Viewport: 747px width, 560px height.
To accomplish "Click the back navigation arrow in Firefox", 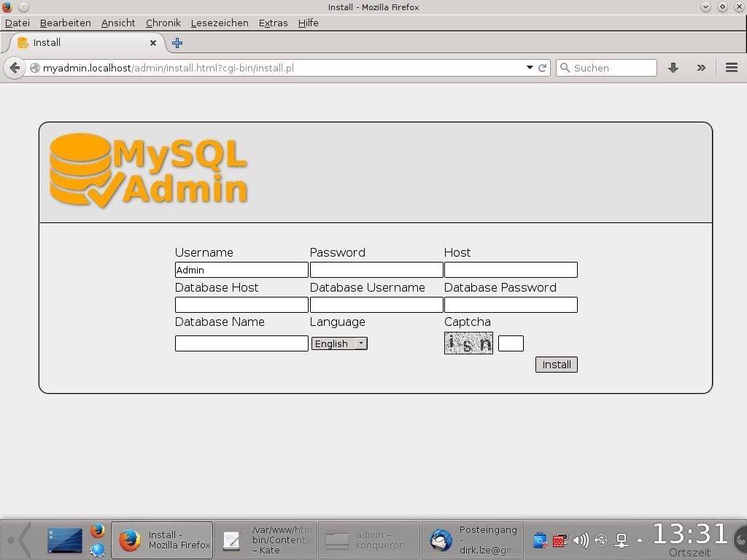I will (x=15, y=68).
